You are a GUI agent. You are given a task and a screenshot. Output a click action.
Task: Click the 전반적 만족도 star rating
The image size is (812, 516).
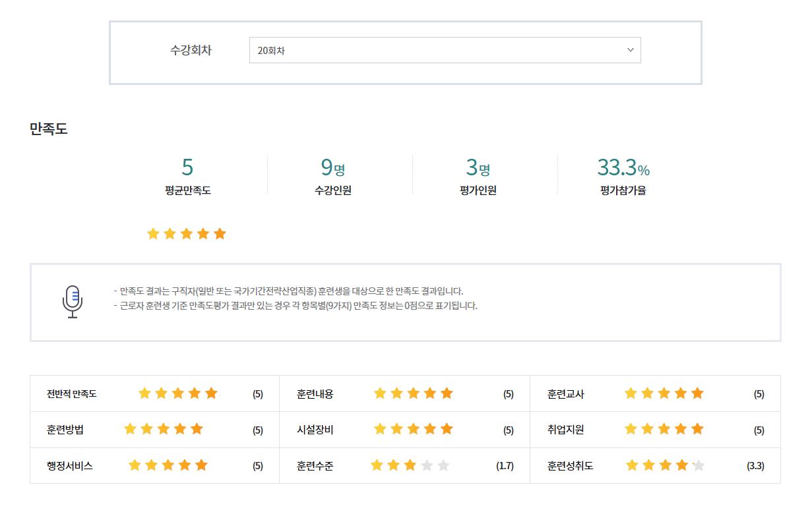click(177, 393)
